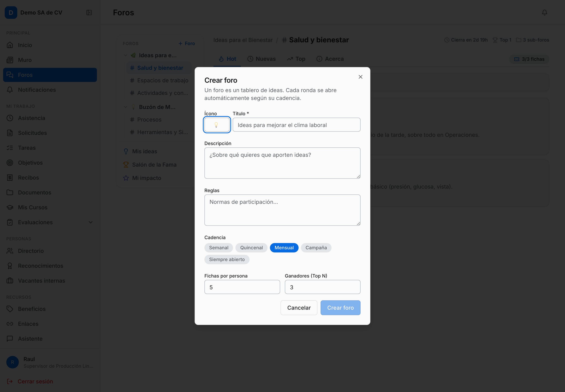Open the lightbulb icon picker
This screenshot has width=565, height=392.
click(x=217, y=125)
